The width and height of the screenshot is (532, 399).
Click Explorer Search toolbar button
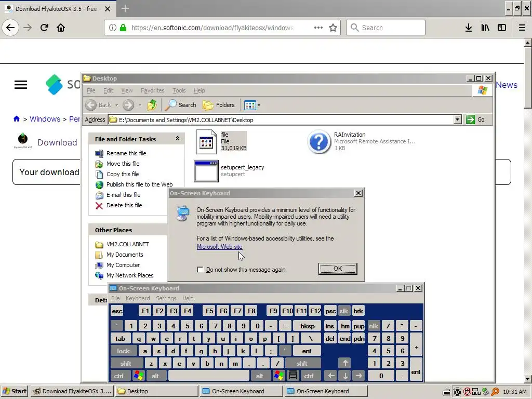180,105
